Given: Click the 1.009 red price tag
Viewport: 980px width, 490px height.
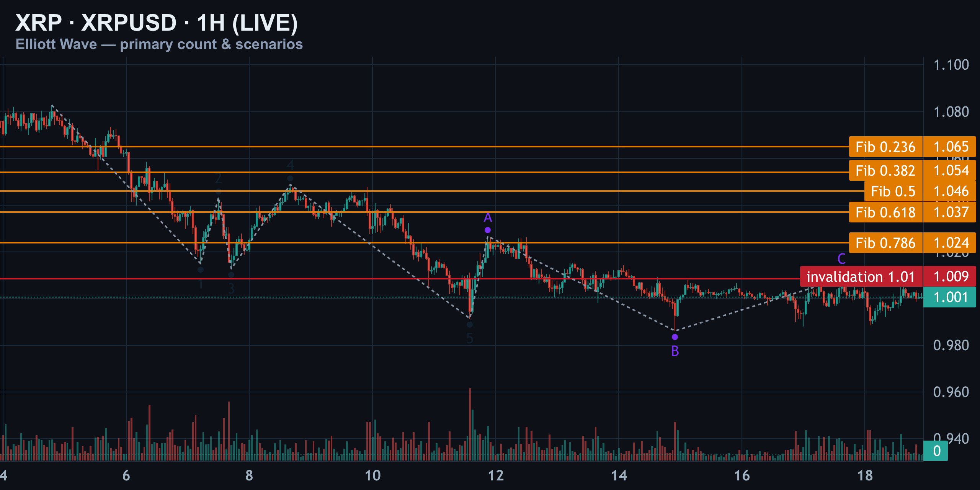Looking at the screenshot, I should pos(950,276).
